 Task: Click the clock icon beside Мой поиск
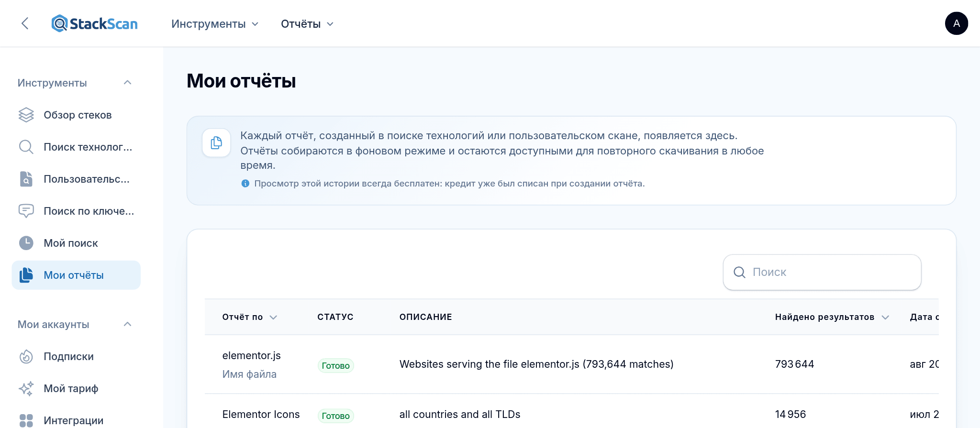pos(26,243)
